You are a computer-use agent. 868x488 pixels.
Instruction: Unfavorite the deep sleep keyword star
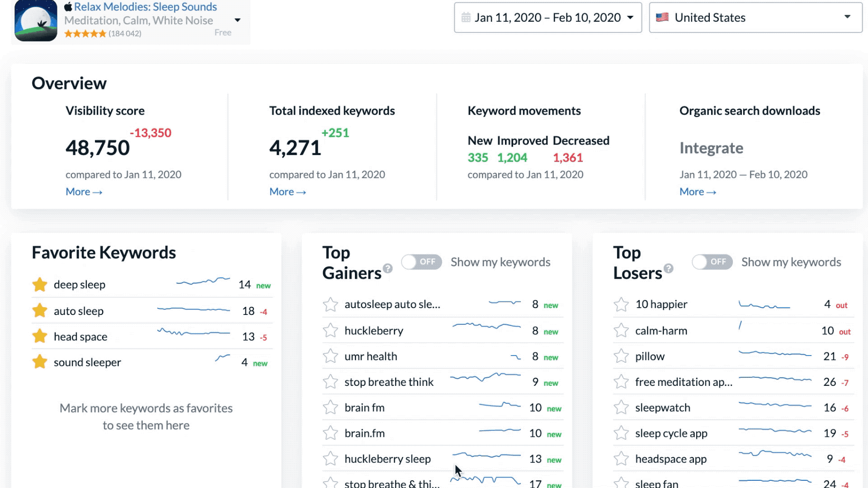pyautogui.click(x=40, y=285)
